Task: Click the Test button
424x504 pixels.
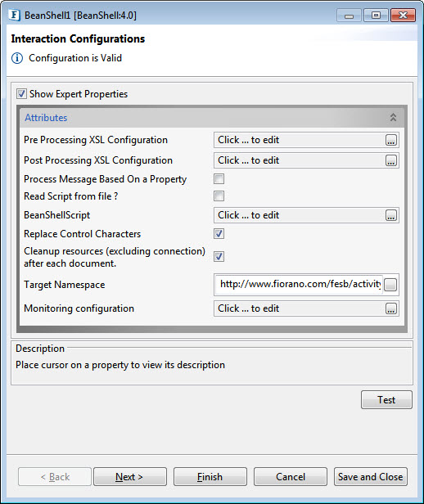Action: tap(386, 399)
